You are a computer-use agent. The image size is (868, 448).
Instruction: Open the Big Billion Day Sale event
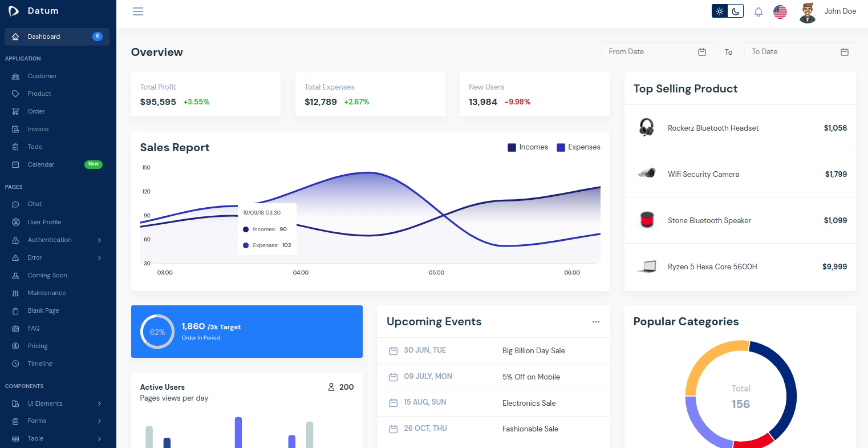pos(533,350)
